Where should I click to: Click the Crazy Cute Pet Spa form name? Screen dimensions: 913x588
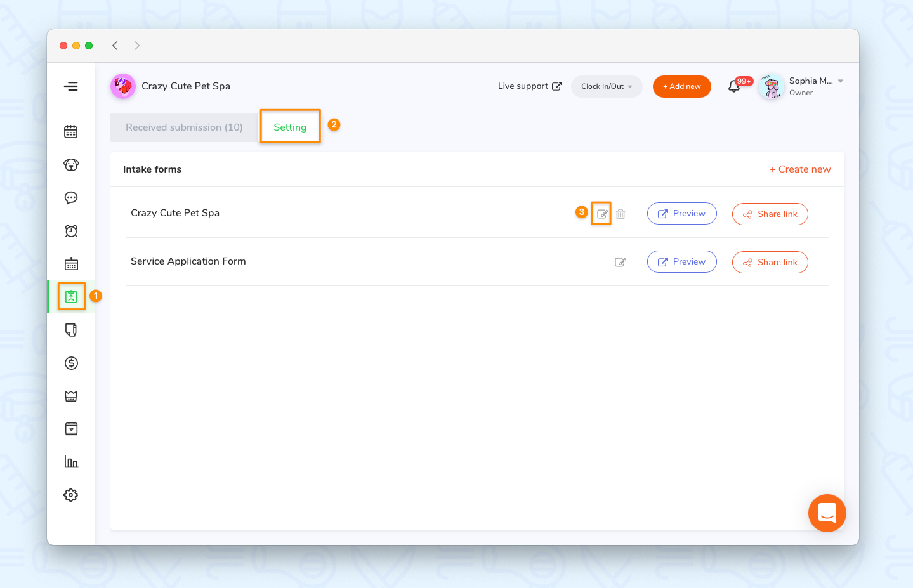(175, 213)
